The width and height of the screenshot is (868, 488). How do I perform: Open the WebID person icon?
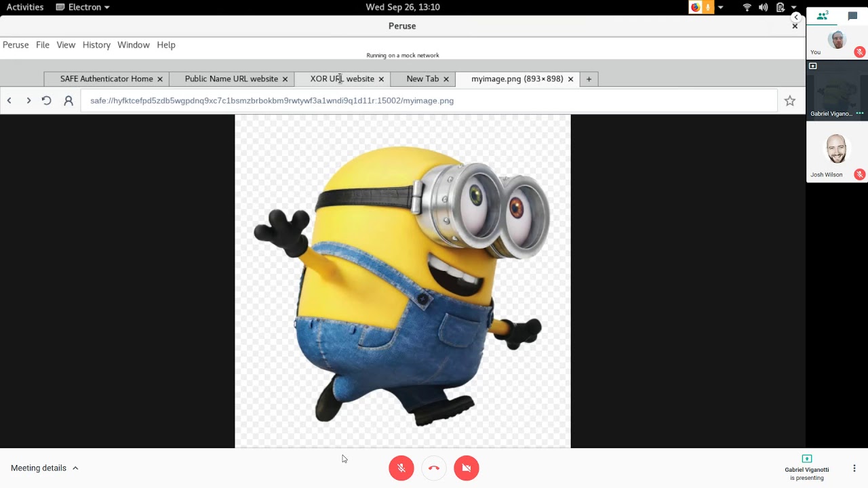coord(68,100)
